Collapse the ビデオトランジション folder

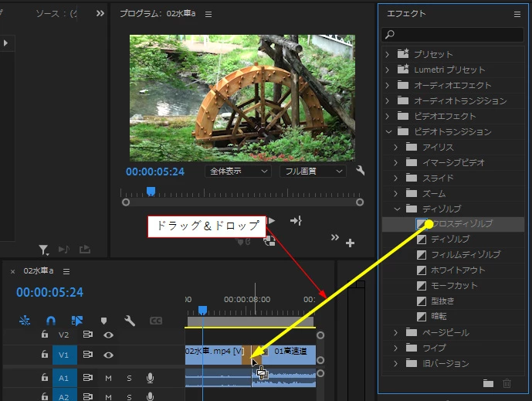click(x=388, y=131)
